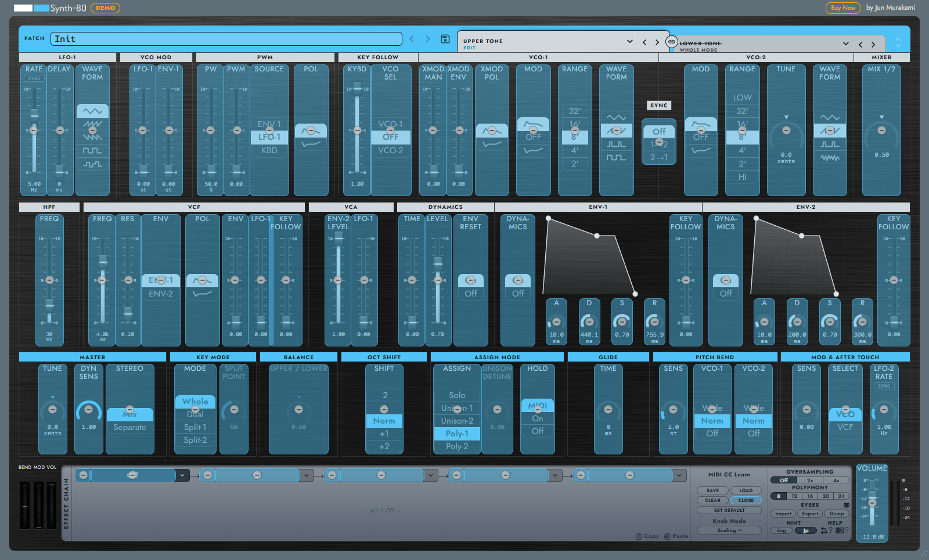Toggle the first effect slot power button
This screenshot has width=929, height=560.
[84, 475]
